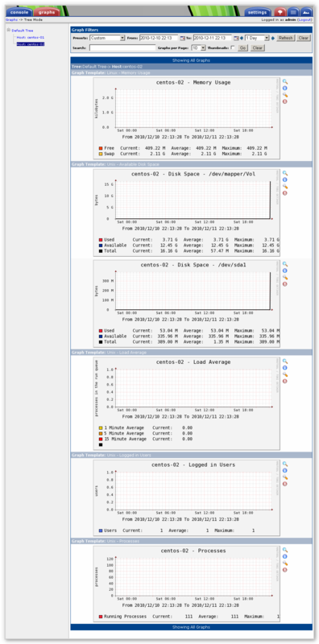Open graph properties wrench icon beside /dev/sda1 graph
The height and width of the screenshot is (644, 319).
[x=285, y=278]
